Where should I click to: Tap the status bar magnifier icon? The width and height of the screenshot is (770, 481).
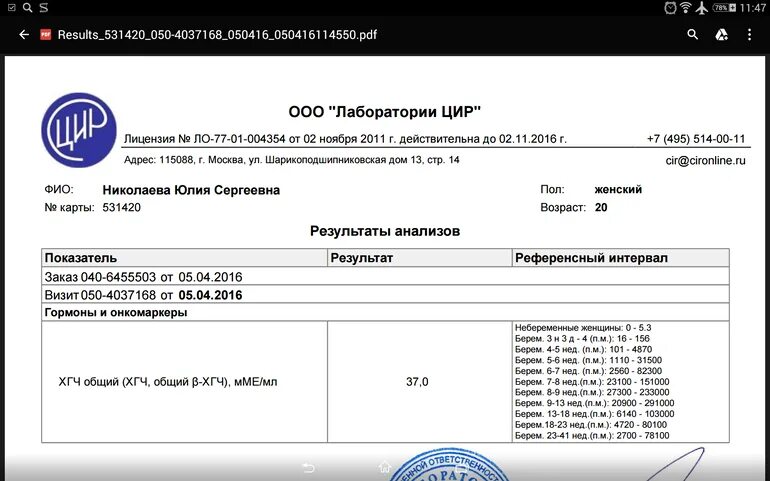pos(28,7)
